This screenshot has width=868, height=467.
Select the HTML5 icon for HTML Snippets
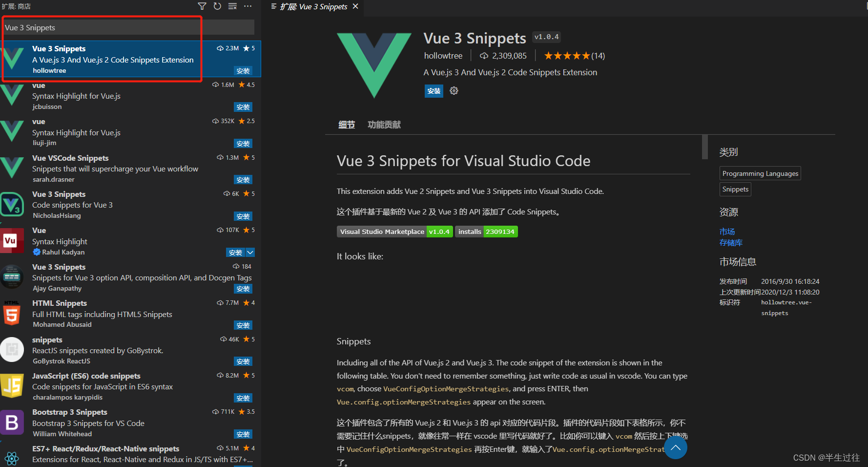(x=12, y=313)
